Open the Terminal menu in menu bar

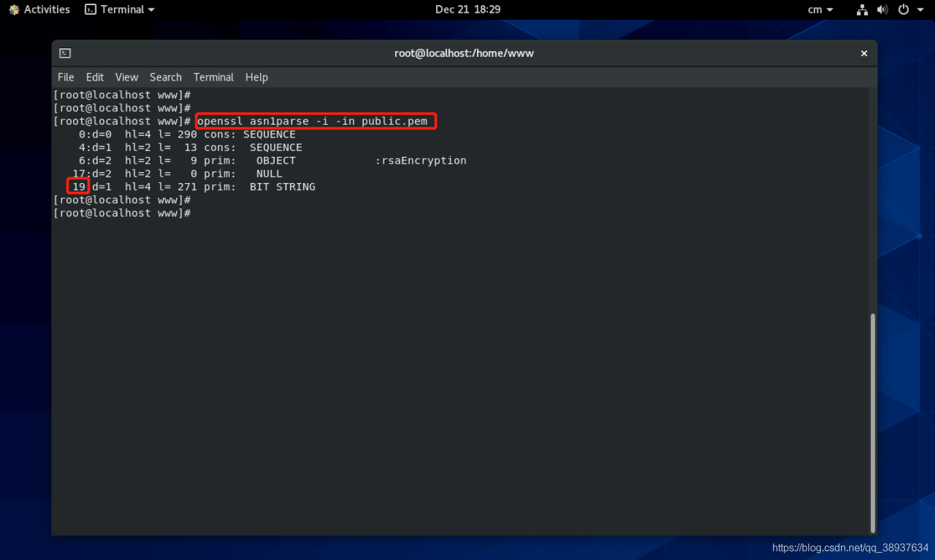click(213, 77)
